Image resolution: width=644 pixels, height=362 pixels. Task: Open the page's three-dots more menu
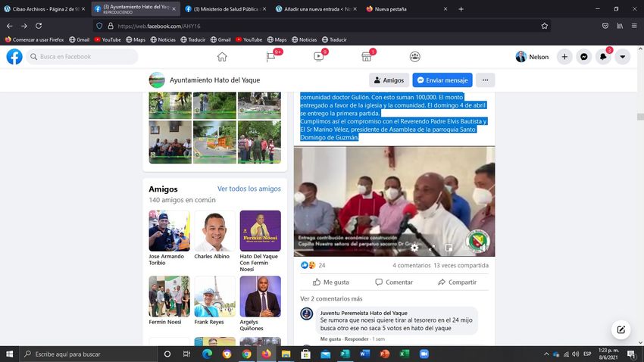pyautogui.click(x=485, y=80)
